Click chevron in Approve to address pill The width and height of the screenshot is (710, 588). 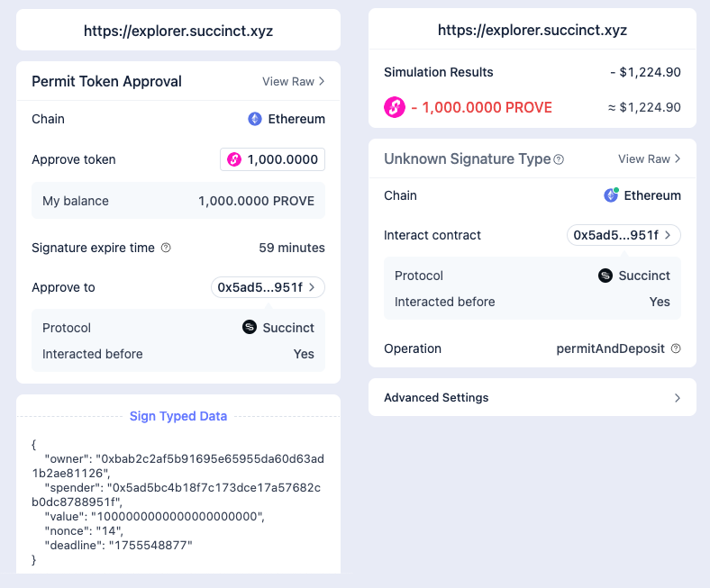tap(312, 287)
